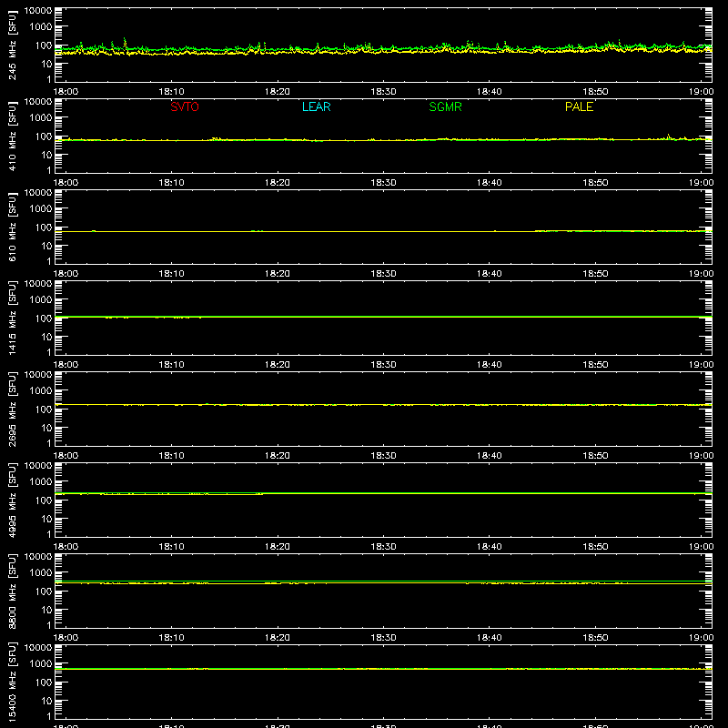Click the green SGMR station label
728x728 pixels.
pos(445,106)
